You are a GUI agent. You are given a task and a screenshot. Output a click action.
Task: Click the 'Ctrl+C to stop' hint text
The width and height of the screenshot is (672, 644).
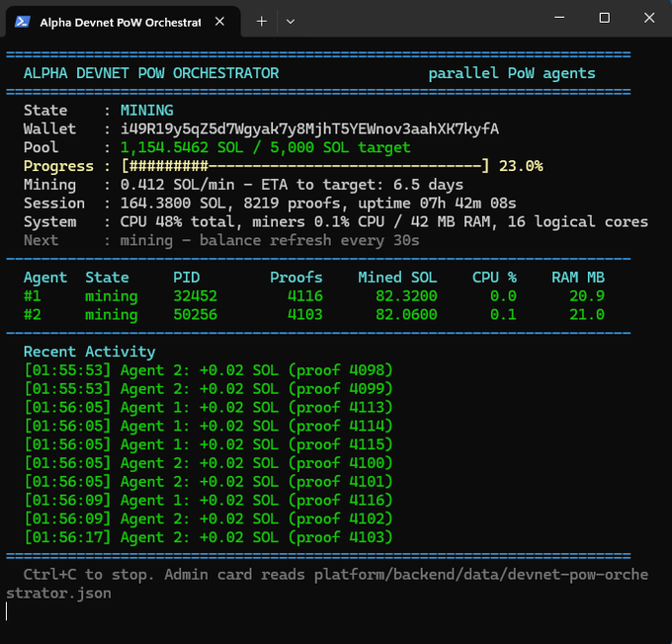coord(89,575)
